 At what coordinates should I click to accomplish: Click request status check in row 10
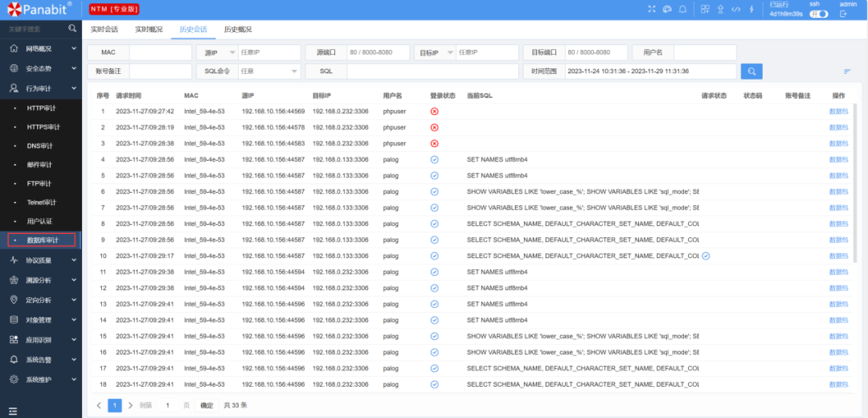pyautogui.click(x=706, y=256)
